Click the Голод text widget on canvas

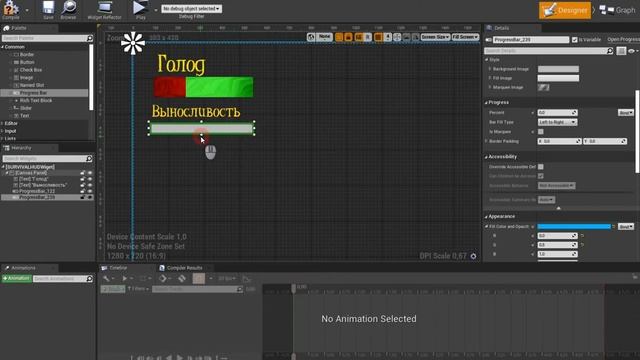pos(181,64)
